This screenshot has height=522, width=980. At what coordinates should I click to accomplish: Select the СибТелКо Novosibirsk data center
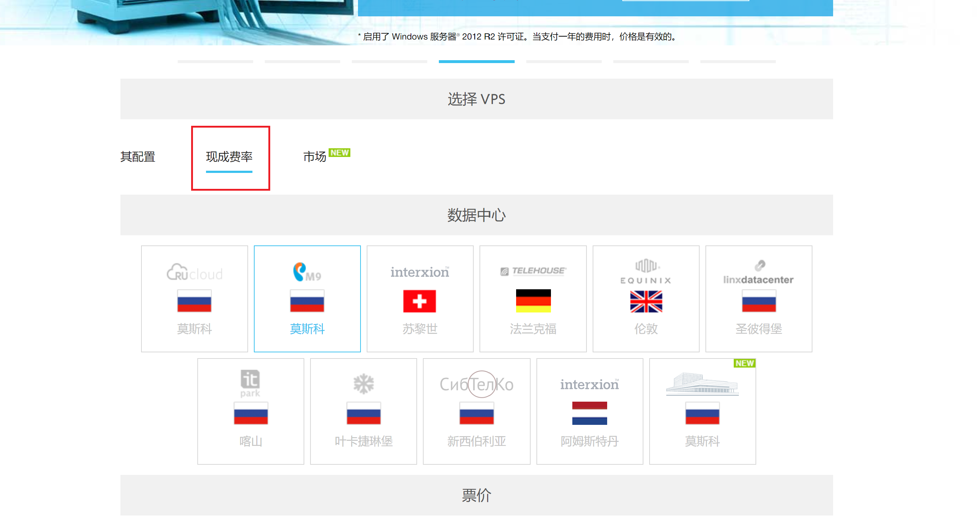point(476,411)
